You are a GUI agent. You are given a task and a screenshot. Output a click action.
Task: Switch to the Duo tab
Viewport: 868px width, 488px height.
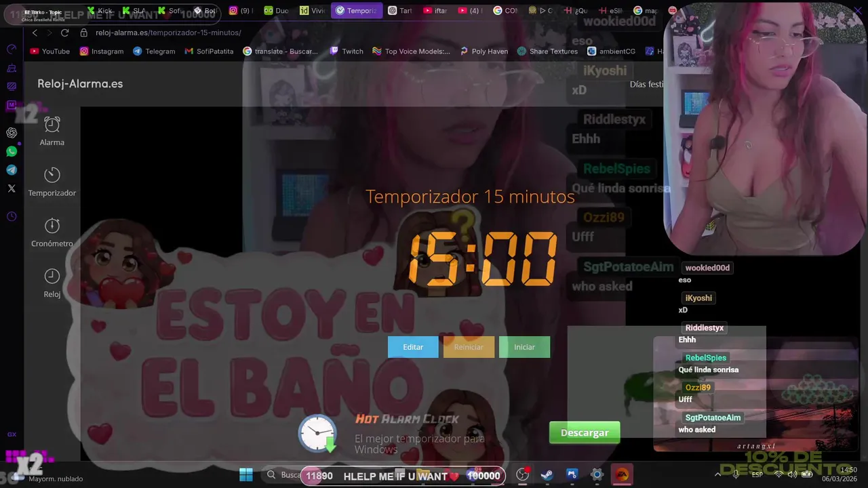click(x=276, y=11)
